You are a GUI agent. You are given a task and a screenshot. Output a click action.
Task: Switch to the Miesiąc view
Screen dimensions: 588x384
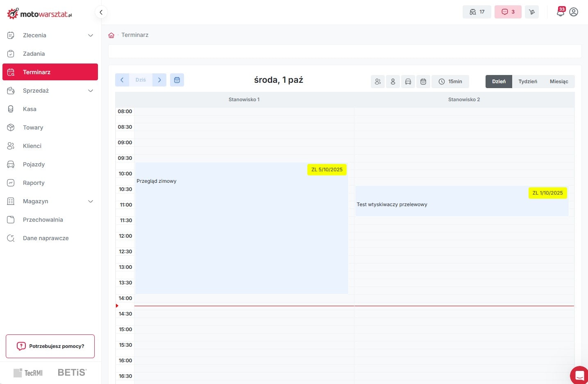(558, 82)
